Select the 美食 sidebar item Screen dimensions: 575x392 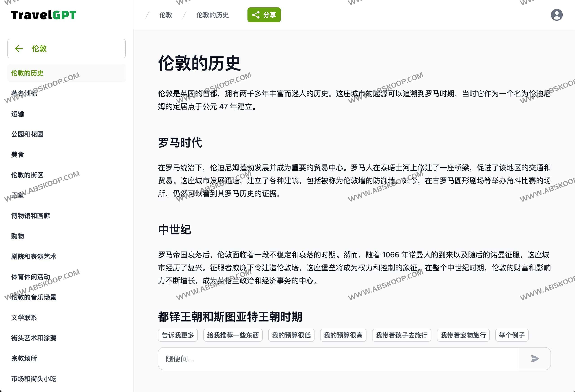[x=18, y=154]
